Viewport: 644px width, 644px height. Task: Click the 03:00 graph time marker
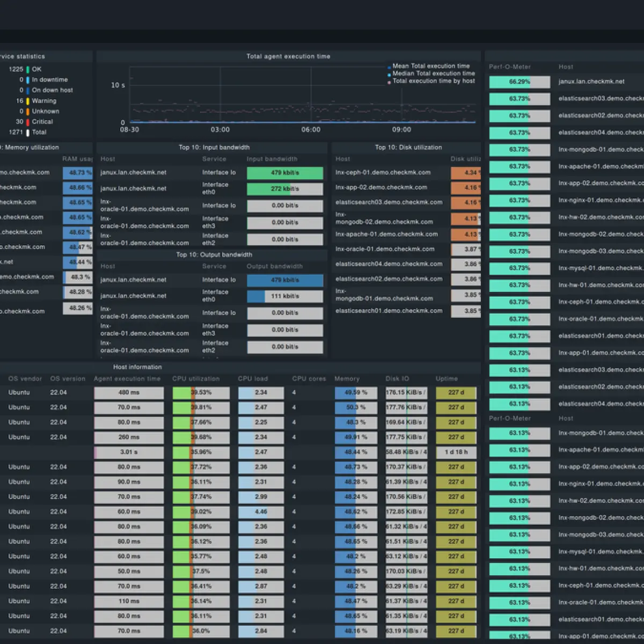coord(220,130)
